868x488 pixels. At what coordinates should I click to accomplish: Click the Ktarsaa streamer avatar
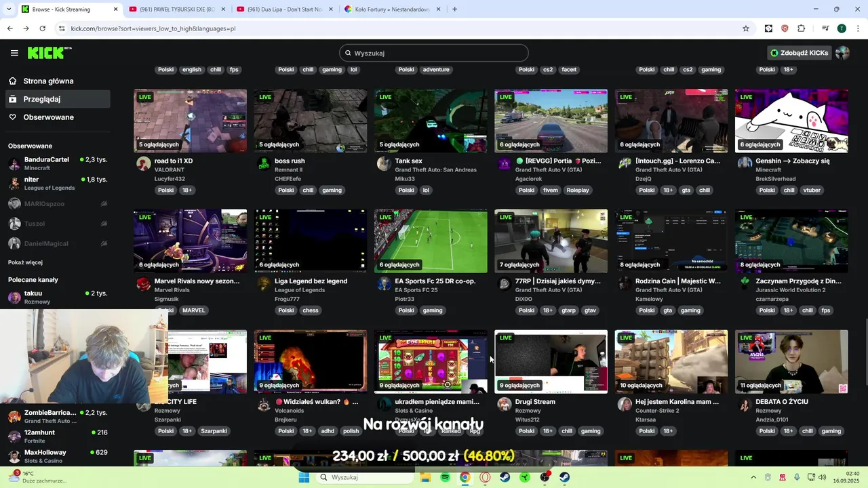coord(625,405)
